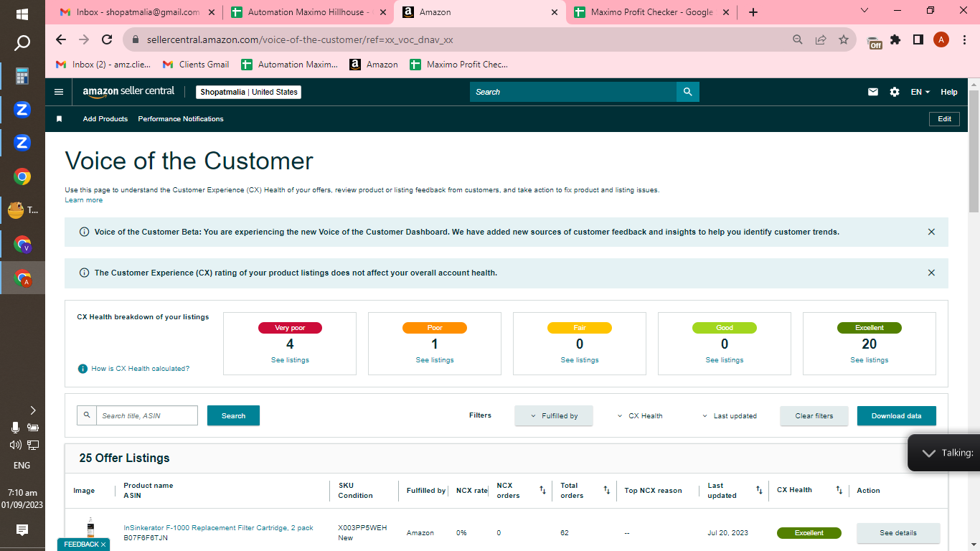Click the Learn more link
The width and height of the screenshot is (980, 551).
pos(84,200)
